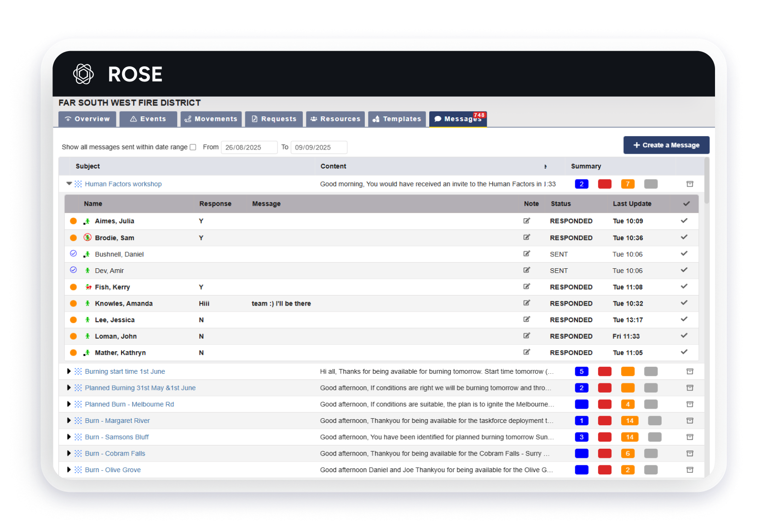Screen dimensions: 767x532
Task: Click the red person icon beside Fish, Kerry
Action: point(87,287)
